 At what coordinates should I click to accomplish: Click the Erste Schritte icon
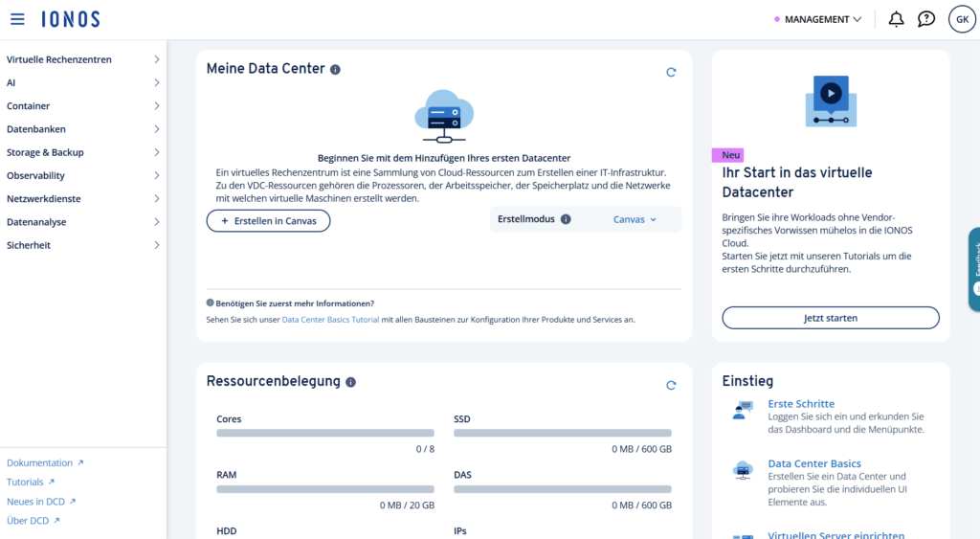[x=743, y=410]
